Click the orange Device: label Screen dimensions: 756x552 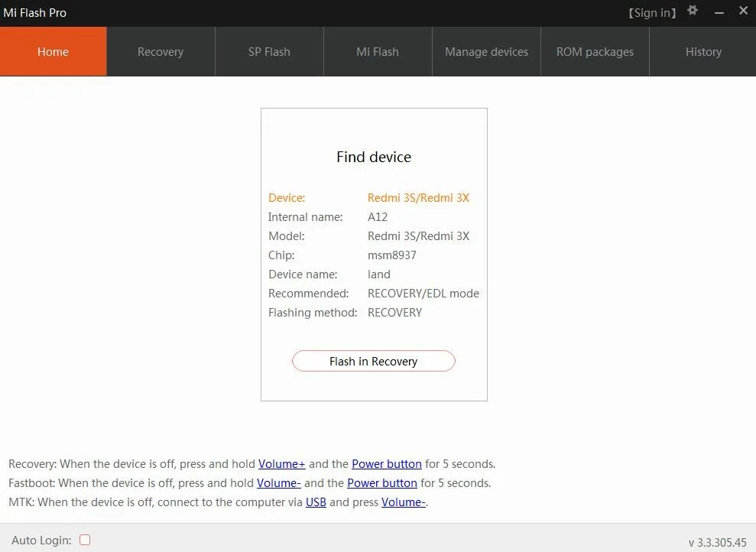click(x=287, y=198)
